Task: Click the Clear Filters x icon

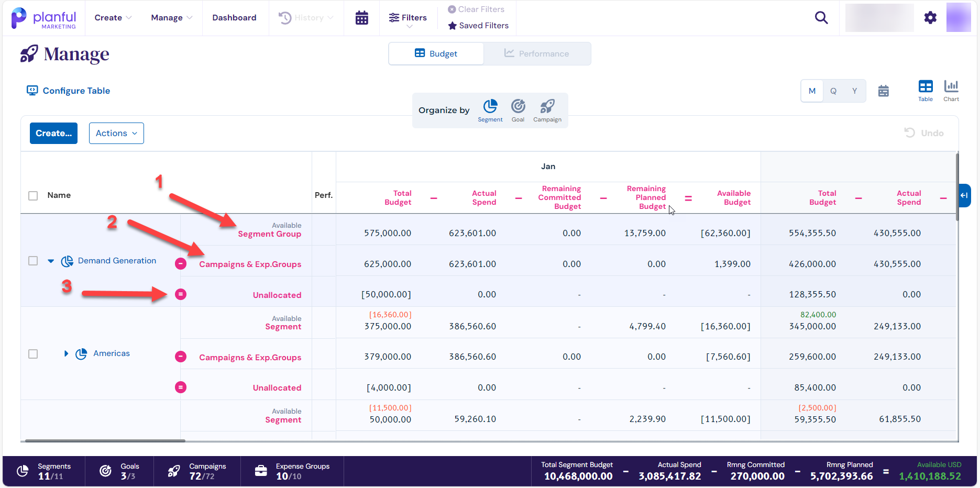Action: coord(452,9)
